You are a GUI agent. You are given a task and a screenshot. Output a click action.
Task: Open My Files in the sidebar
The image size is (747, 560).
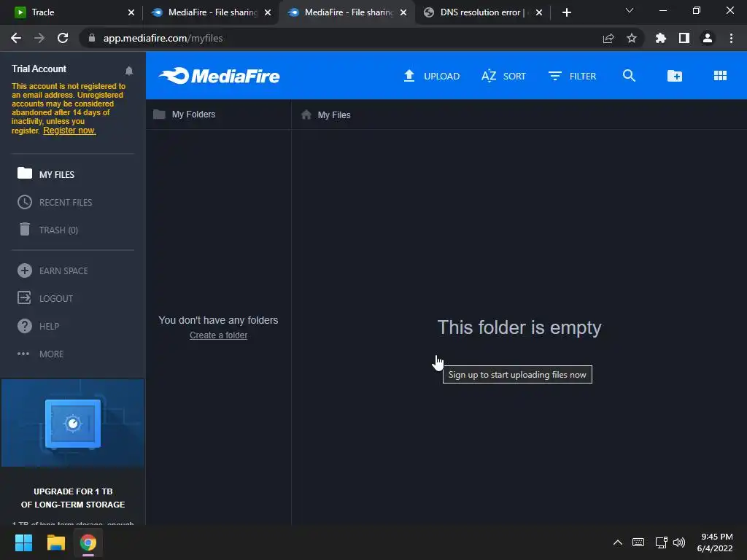pos(46,174)
